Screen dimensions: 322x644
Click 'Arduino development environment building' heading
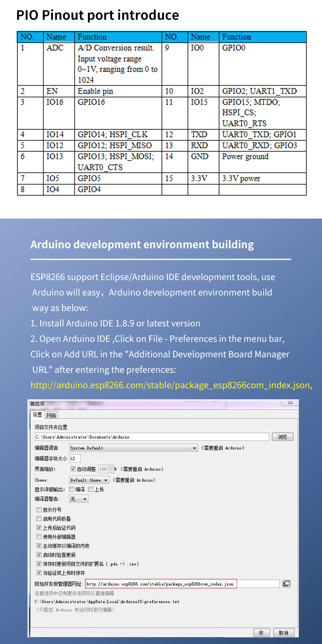click(142, 245)
